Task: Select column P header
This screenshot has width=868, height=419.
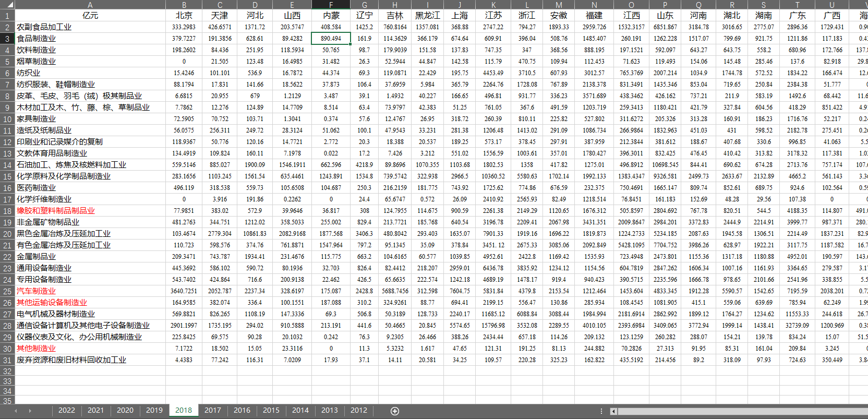Action: [x=665, y=5]
